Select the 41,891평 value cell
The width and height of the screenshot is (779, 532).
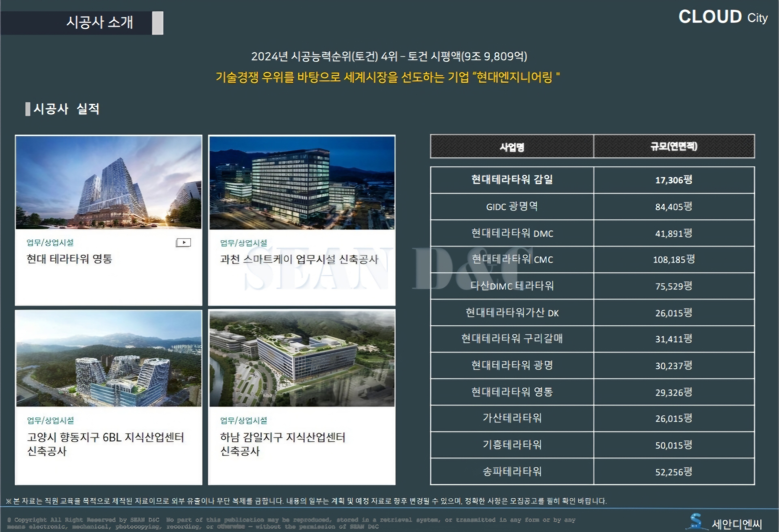pos(674,233)
